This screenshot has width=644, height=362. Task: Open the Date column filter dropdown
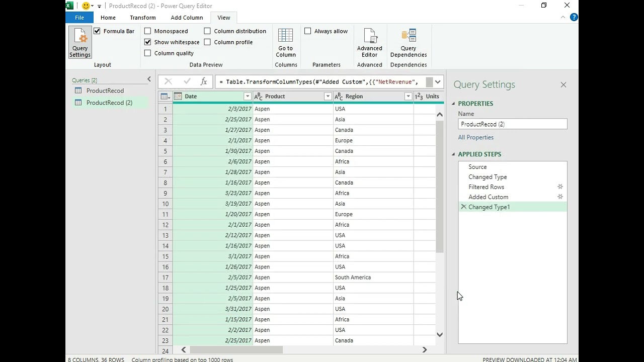[247, 97]
